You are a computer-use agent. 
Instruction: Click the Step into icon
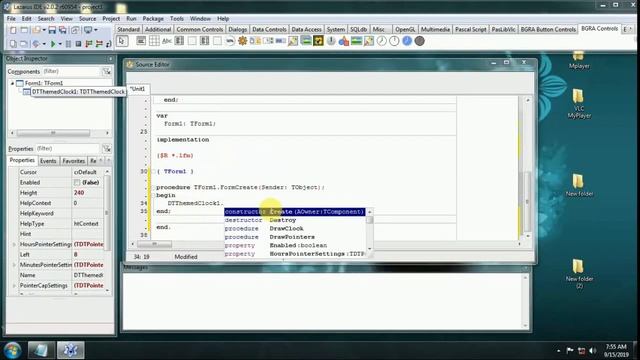[89, 44]
